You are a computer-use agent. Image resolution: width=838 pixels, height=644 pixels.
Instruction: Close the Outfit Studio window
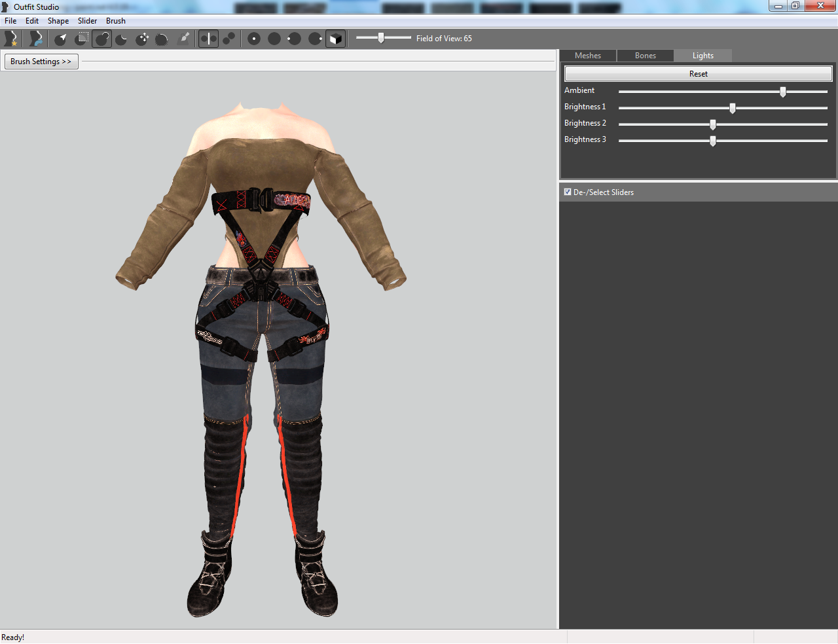coord(820,6)
